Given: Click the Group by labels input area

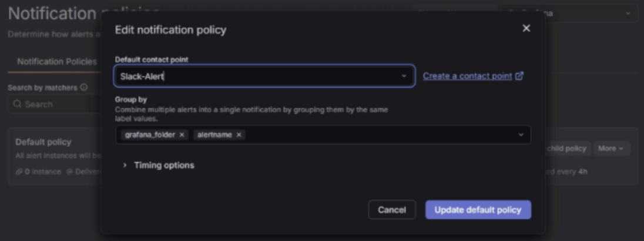Looking at the screenshot, I should click(376, 135).
